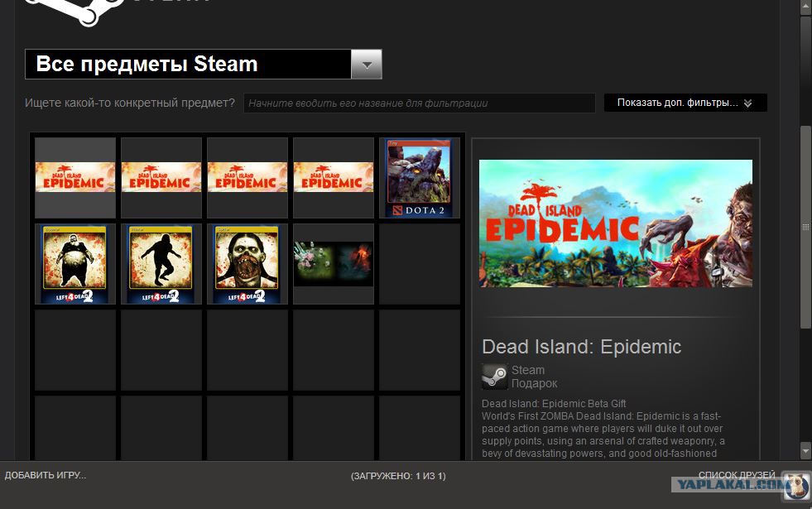
Task: Click the scrollbar down arrow
Action: (x=805, y=450)
